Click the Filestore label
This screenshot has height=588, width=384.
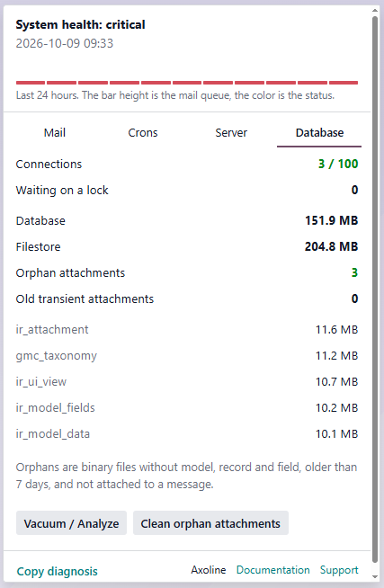[x=39, y=246]
